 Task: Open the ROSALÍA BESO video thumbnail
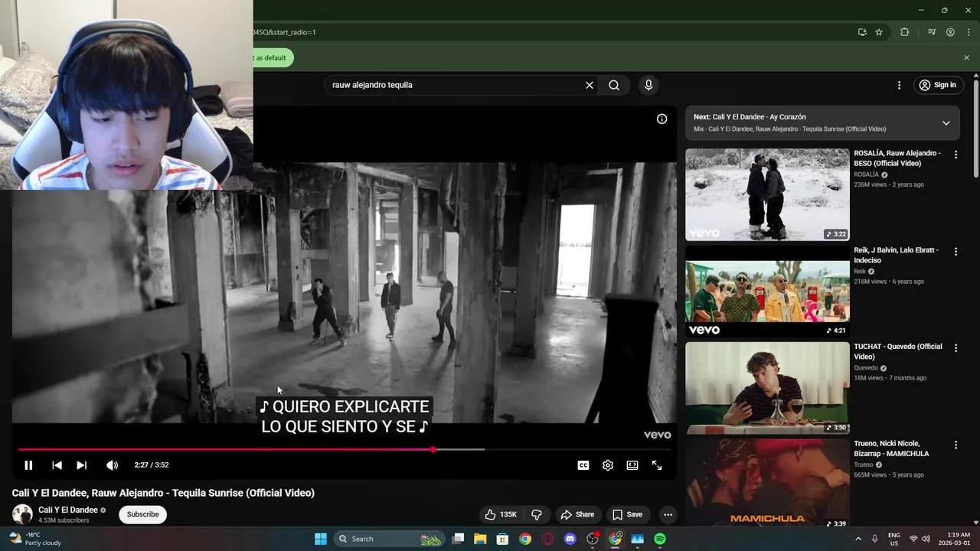pyautogui.click(x=767, y=194)
